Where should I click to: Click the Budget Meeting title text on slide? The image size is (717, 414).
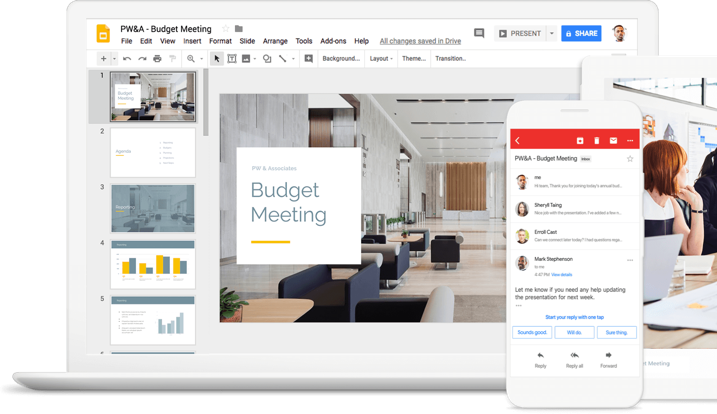(x=289, y=202)
